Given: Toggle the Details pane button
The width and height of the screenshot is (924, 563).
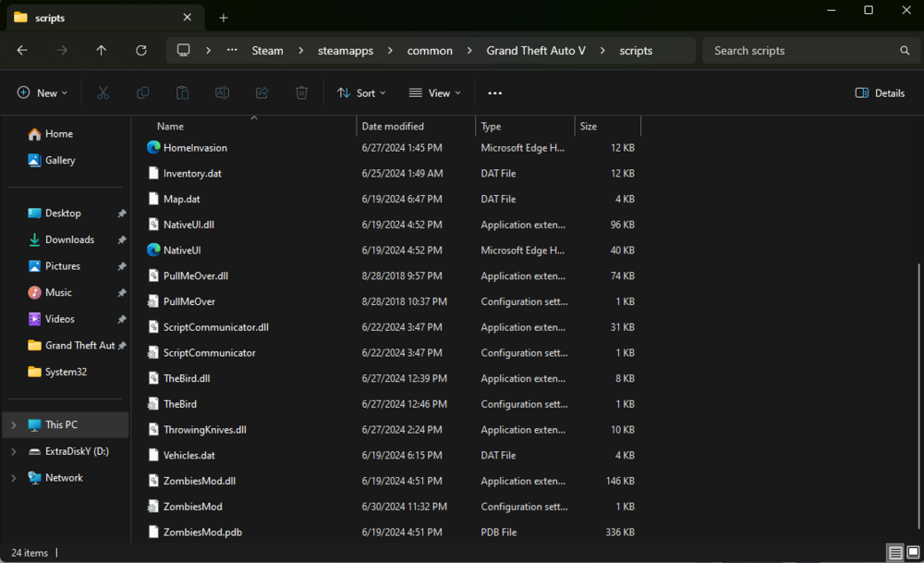Looking at the screenshot, I should pos(880,93).
